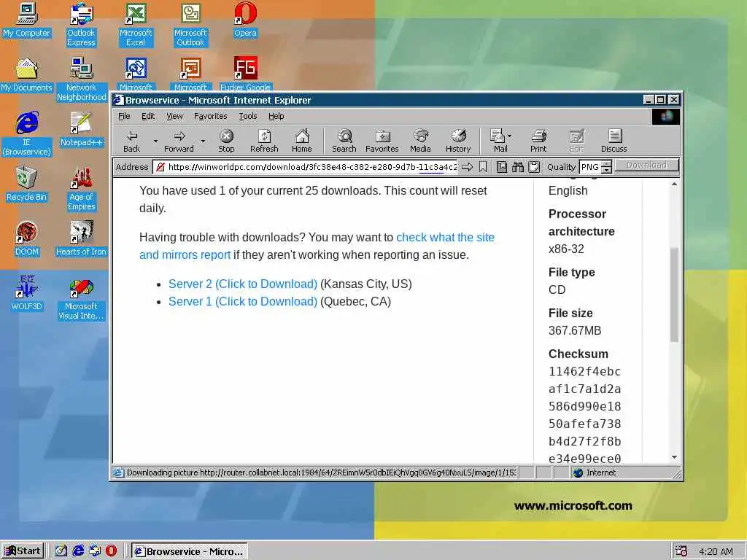This screenshot has width=747, height=560.
Task: Open the Tools menu
Action: click(248, 116)
